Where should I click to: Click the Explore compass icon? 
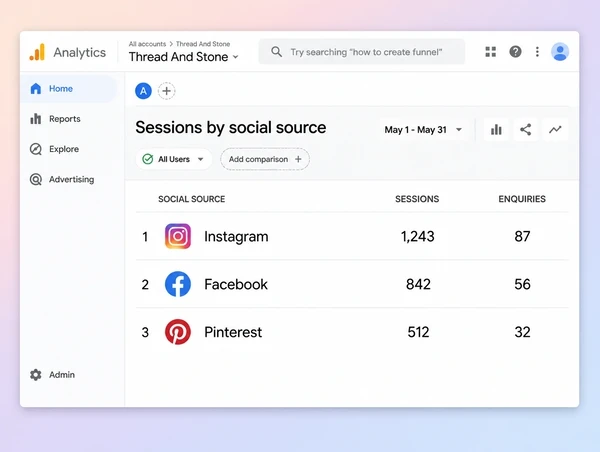(x=36, y=149)
